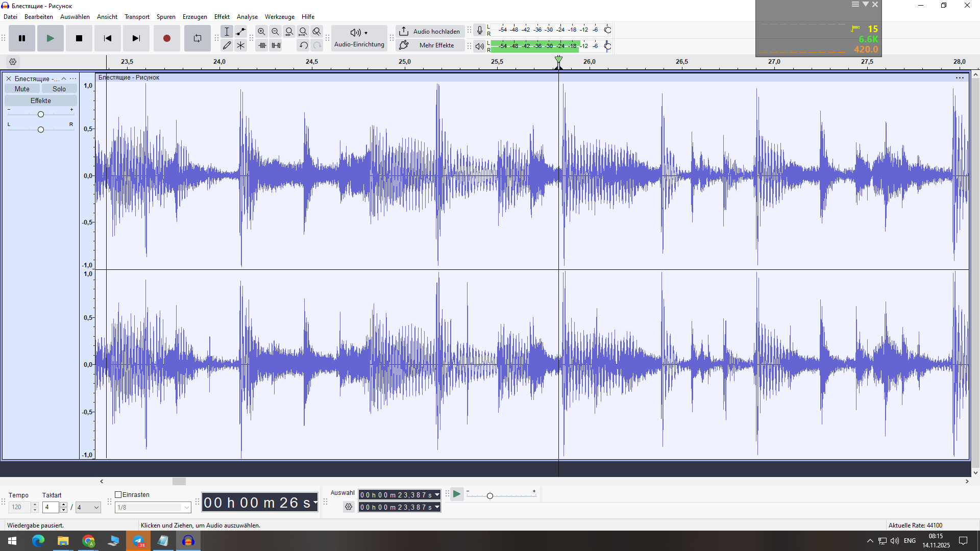Click the Zoom In magnifier
Image resolution: width=980 pixels, height=551 pixels.
[261, 32]
